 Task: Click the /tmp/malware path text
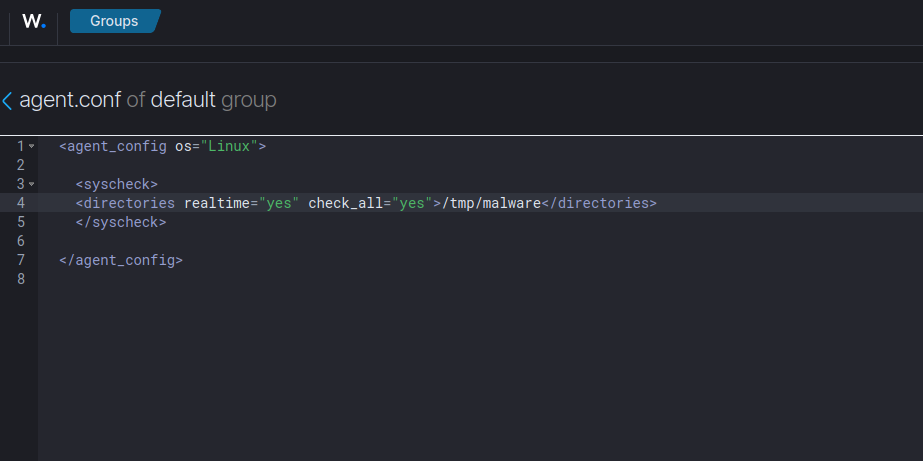(492, 203)
